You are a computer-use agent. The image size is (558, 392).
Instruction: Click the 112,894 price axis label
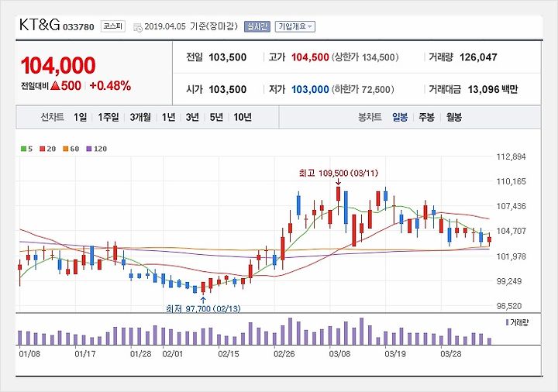click(511, 156)
